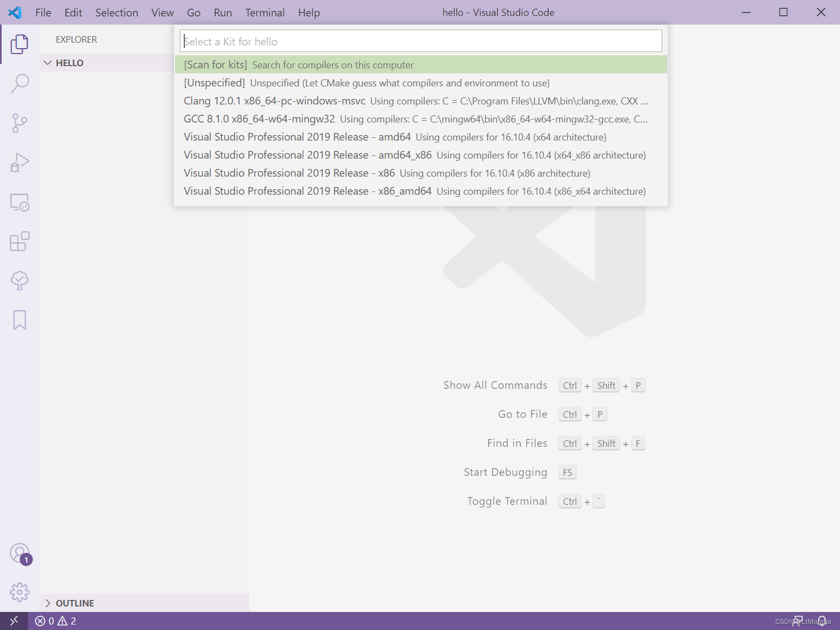Open the Source Control view icon
Screen dimensions: 840x630
coord(20,122)
